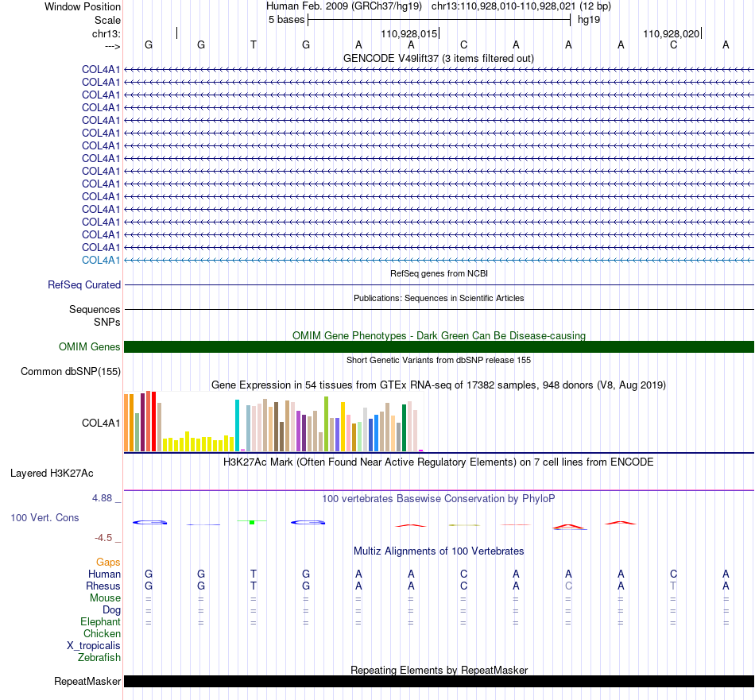
Task: Click the black RepeatMasker bar
Action: pos(439,681)
